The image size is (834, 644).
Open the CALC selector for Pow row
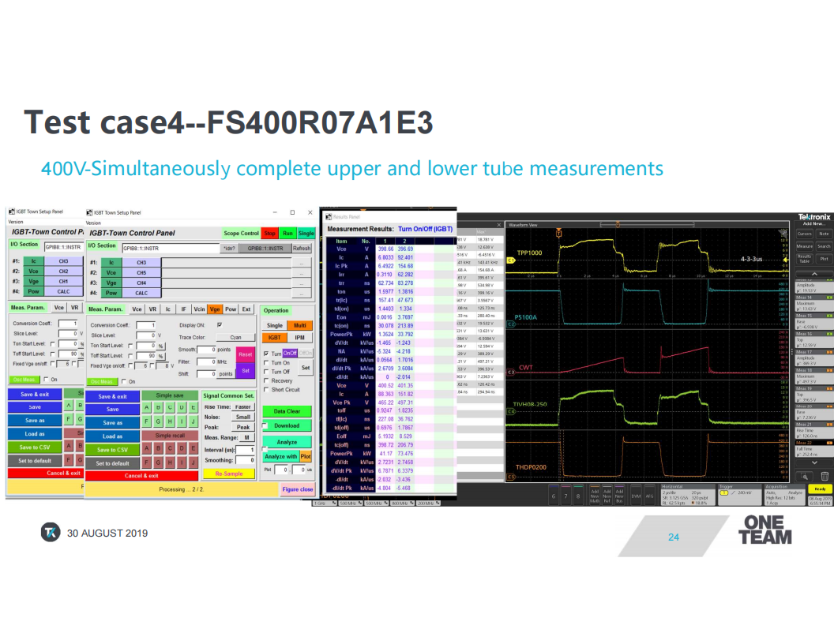click(141, 293)
